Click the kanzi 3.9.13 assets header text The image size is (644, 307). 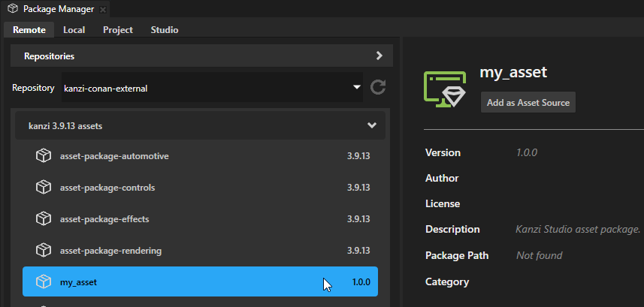pos(65,126)
